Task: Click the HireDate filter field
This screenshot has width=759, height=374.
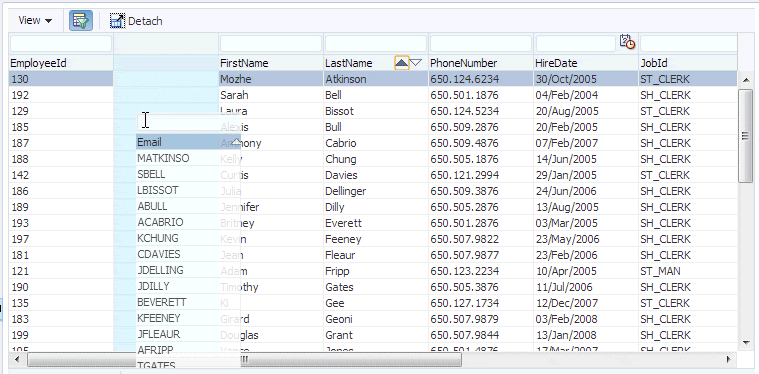Action: tap(576, 44)
